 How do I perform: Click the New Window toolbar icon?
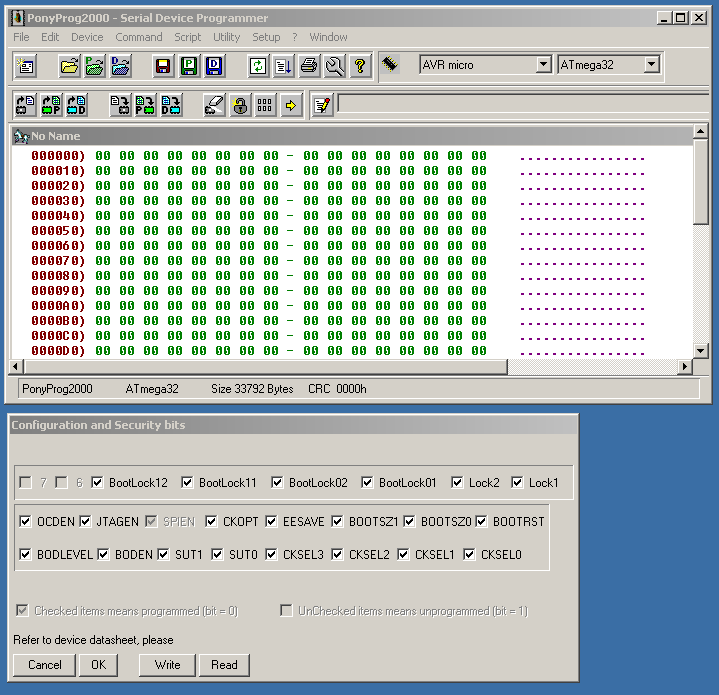(x=26, y=66)
